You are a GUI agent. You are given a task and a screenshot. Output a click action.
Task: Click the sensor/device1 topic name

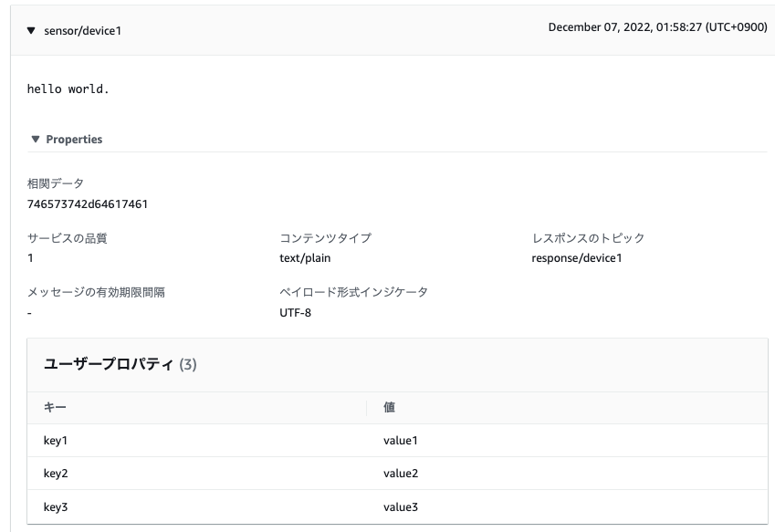(x=82, y=31)
